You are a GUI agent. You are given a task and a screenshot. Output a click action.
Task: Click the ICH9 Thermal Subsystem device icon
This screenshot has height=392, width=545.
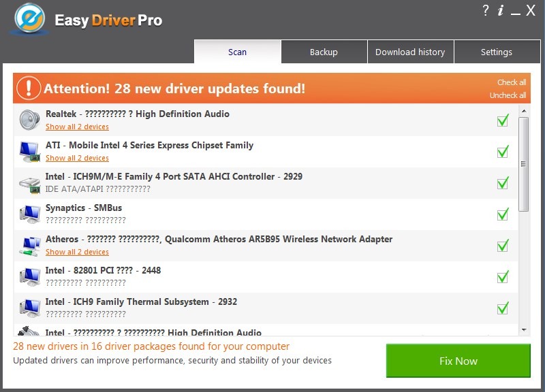tap(29, 308)
